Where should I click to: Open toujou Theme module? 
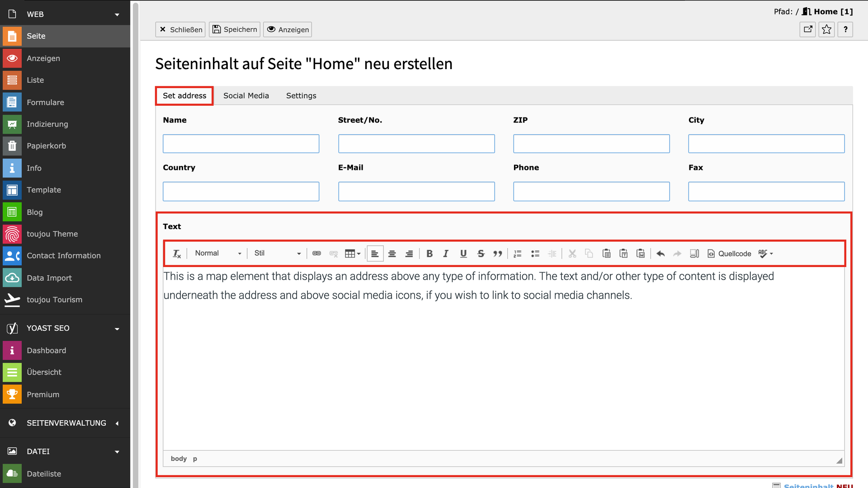coord(52,234)
